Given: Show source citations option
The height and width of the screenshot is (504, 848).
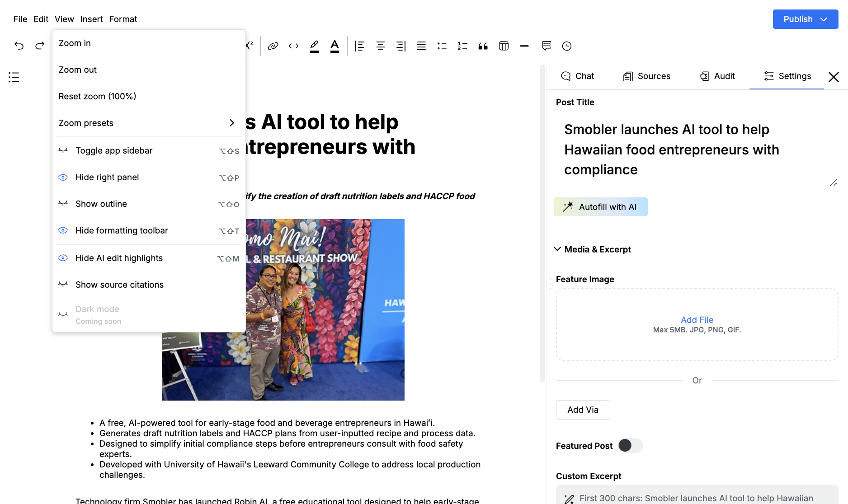Looking at the screenshot, I should (x=149, y=285).
